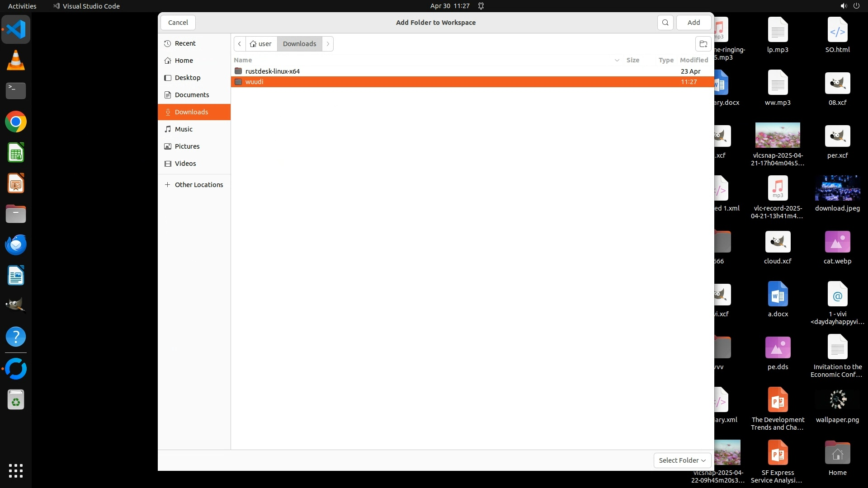
Task: Cancel the Add Folder dialog
Action: (x=178, y=23)
